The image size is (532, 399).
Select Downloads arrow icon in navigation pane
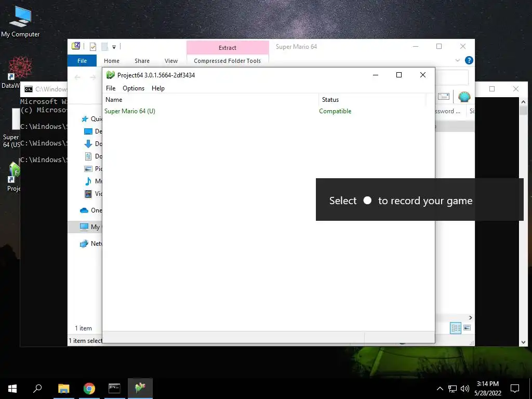coord(88,144)
